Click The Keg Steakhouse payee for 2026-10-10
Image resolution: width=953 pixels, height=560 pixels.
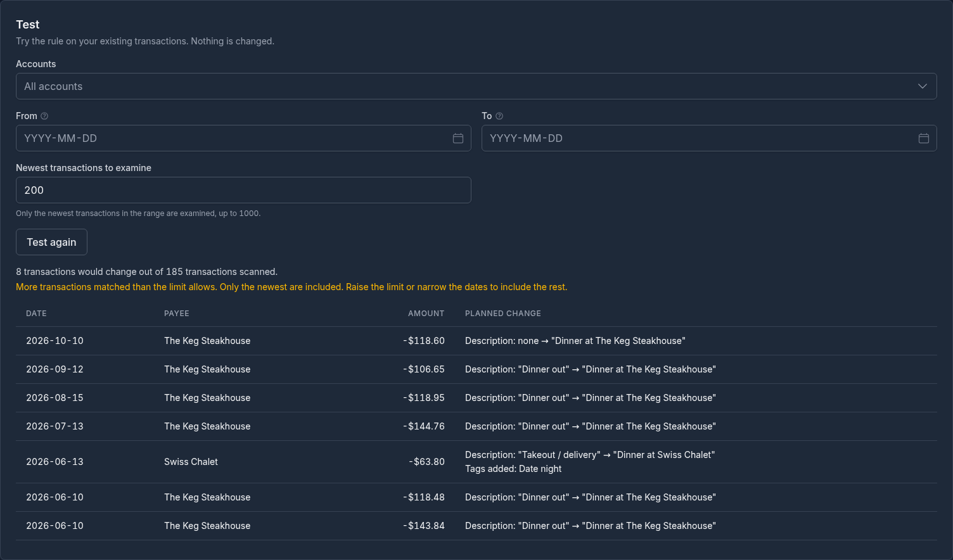(x=207, y=341)
